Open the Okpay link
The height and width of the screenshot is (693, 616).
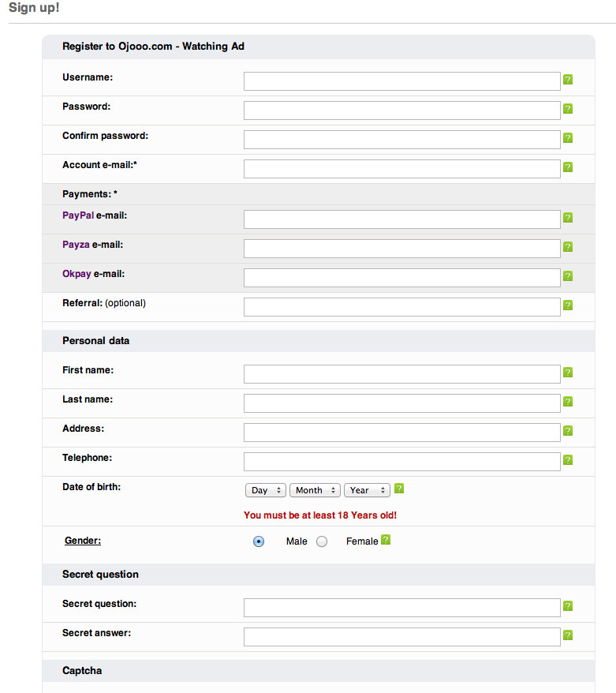(77, 274)
